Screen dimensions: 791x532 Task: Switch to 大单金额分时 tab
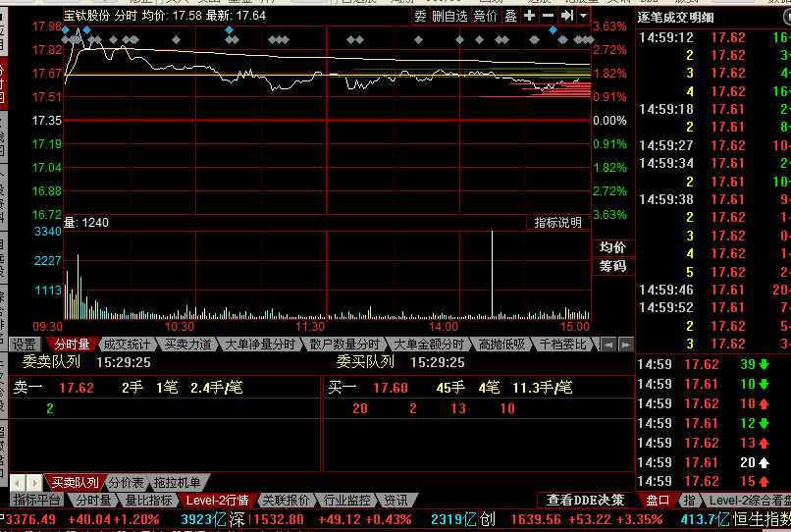pyautogui.click(x=428, y=345)
